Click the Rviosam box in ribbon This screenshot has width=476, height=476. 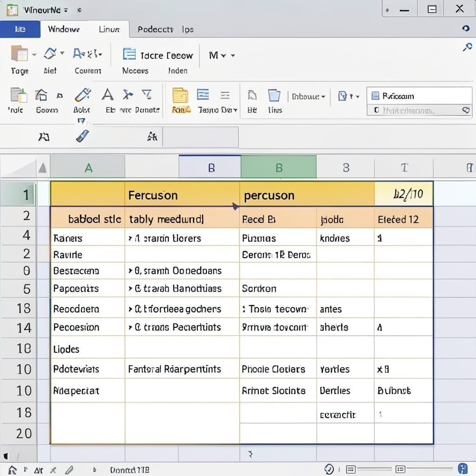(x=419, y=96)
